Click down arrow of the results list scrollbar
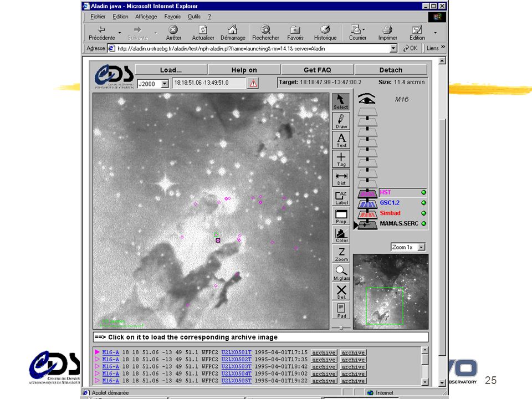532x399 pixels. (425, 382)
